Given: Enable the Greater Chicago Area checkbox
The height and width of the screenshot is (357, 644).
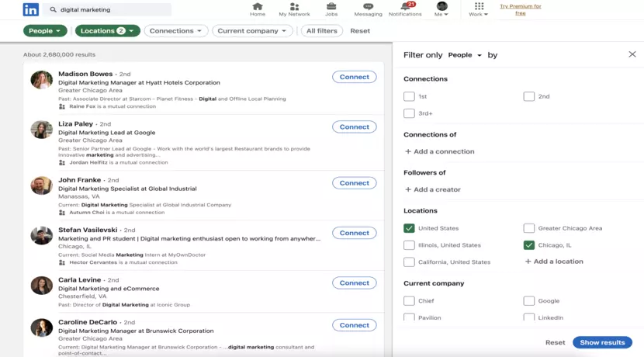Looking at the screenshot, I should (528, 228).
